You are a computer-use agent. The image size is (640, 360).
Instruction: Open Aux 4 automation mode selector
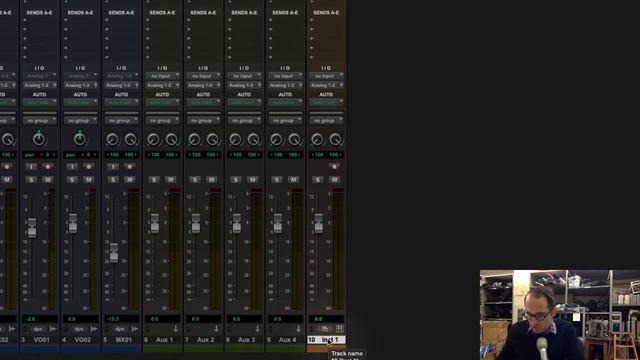coord(285,102)
